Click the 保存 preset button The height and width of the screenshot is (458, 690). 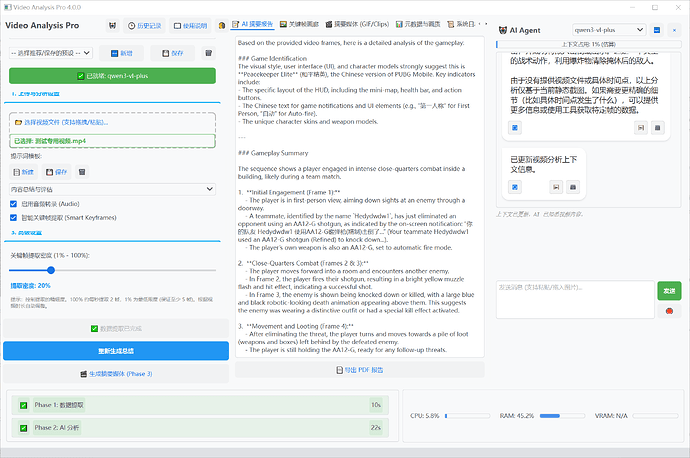coord(172,53)
